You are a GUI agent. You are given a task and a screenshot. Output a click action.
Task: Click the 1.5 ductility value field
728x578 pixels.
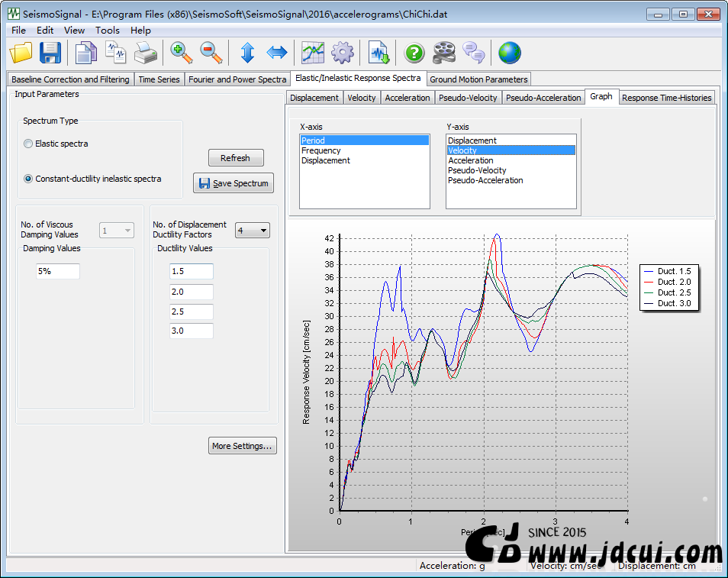point(192,271)
